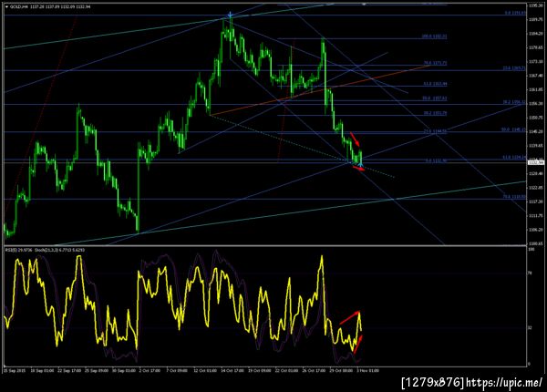Click the 1150.75 price axis label
This screenshot has width=547, height=392.
[535, 118]
